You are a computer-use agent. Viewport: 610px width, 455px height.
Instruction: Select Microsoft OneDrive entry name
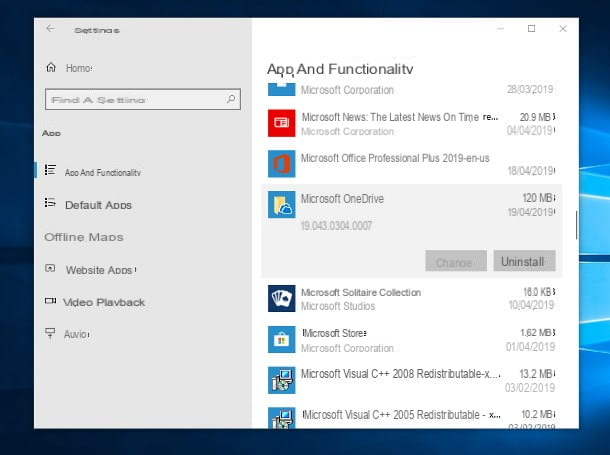[x=342, y=199]
